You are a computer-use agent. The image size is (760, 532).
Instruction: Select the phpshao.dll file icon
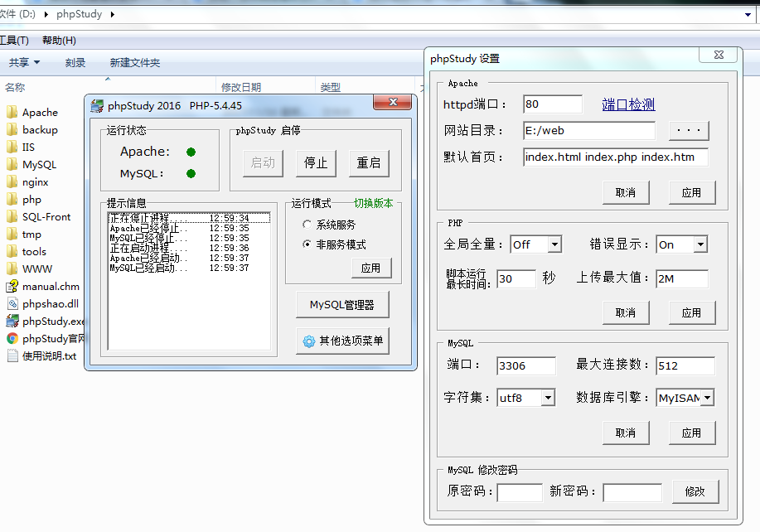click(x=12, y=304)
